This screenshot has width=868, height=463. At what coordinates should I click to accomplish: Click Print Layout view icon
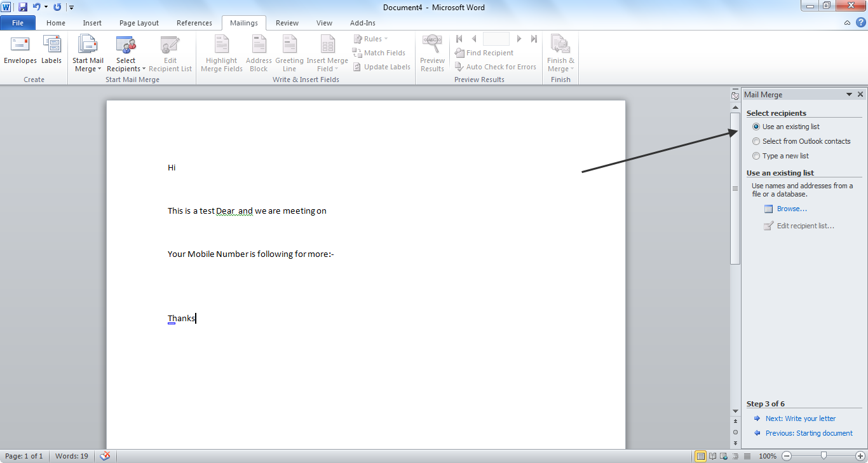[x=700, y=456]
